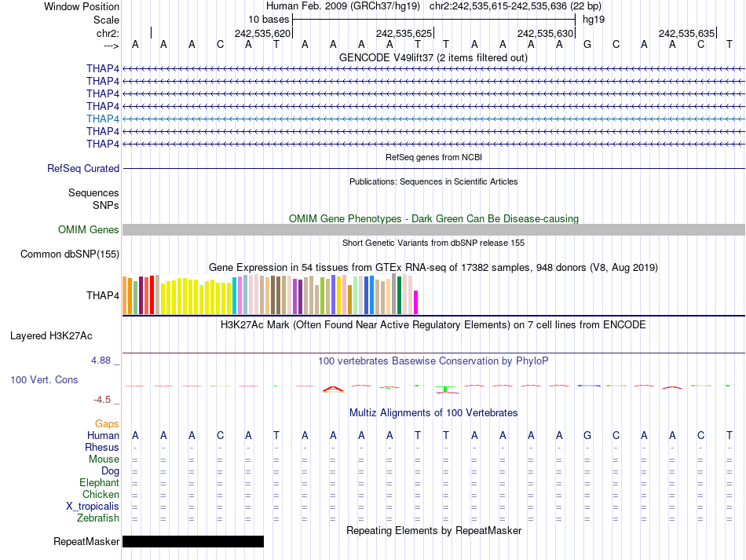Click the OMIM Genes track label
Viewport: 746px width, 560px height.
[89, 229]
